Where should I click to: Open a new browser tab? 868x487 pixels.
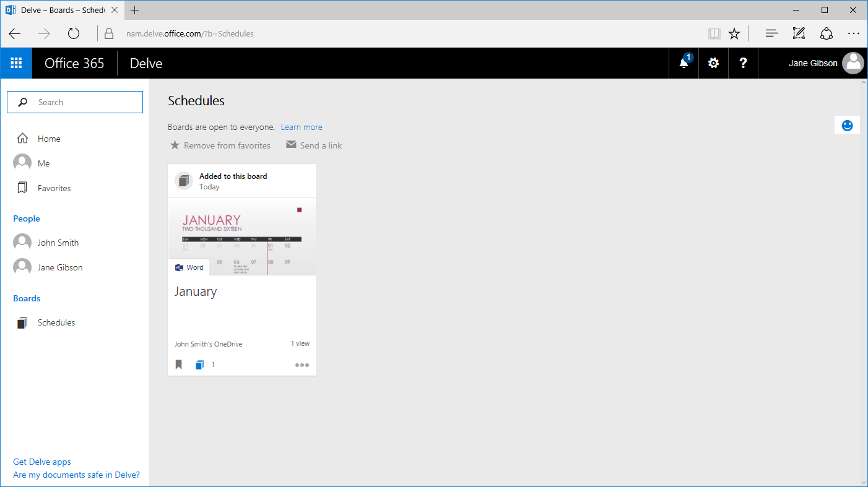(135, 10)
